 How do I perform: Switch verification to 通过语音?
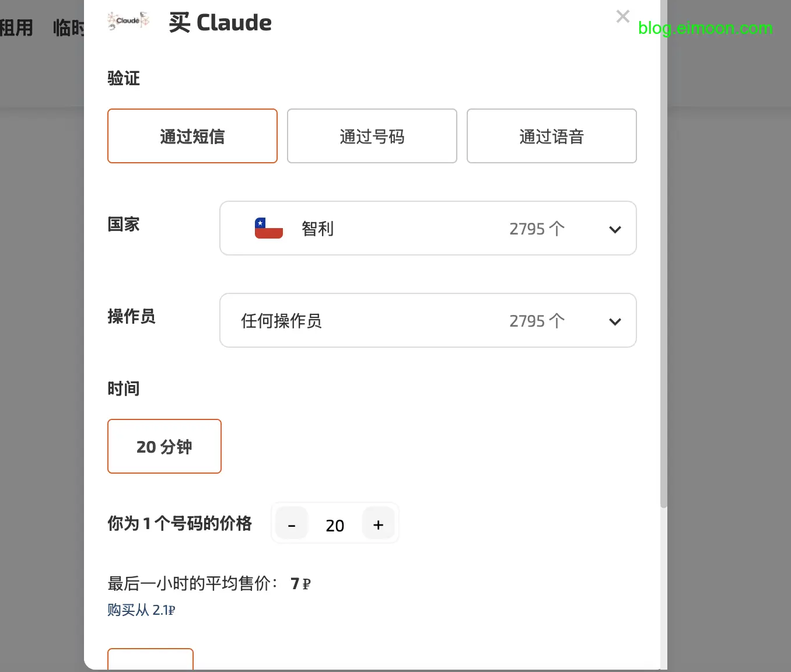tap(551, 136)
